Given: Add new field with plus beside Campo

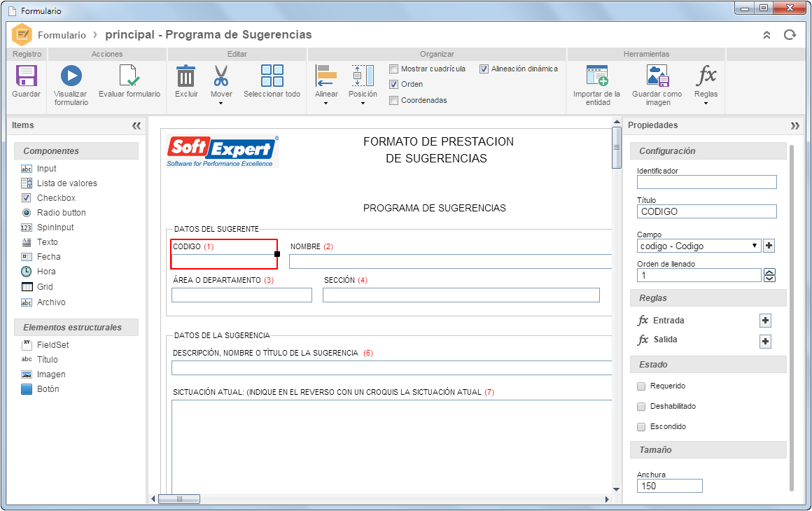Looking at the screenshot, I should click(x=769, y=246).
